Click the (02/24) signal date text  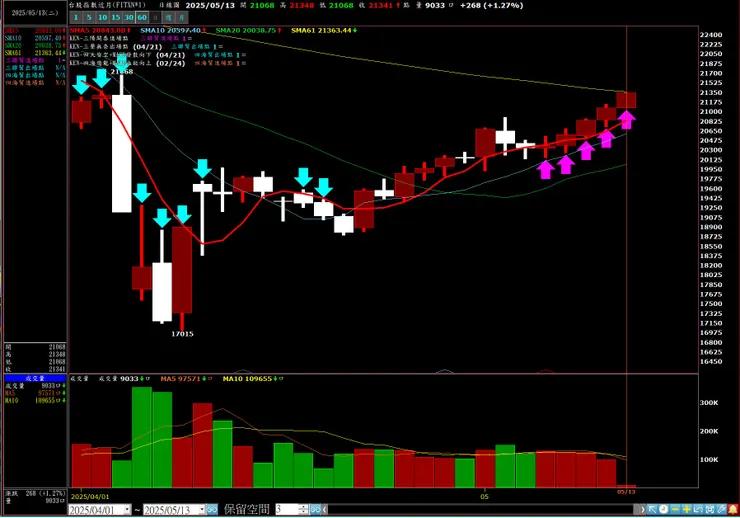(x=171, y=63)
